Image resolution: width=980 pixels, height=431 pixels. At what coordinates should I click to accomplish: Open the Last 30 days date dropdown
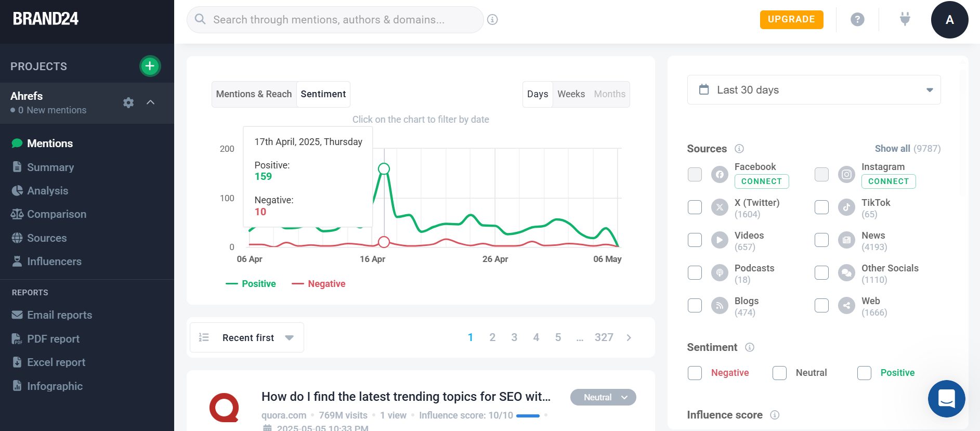[814, 90]
